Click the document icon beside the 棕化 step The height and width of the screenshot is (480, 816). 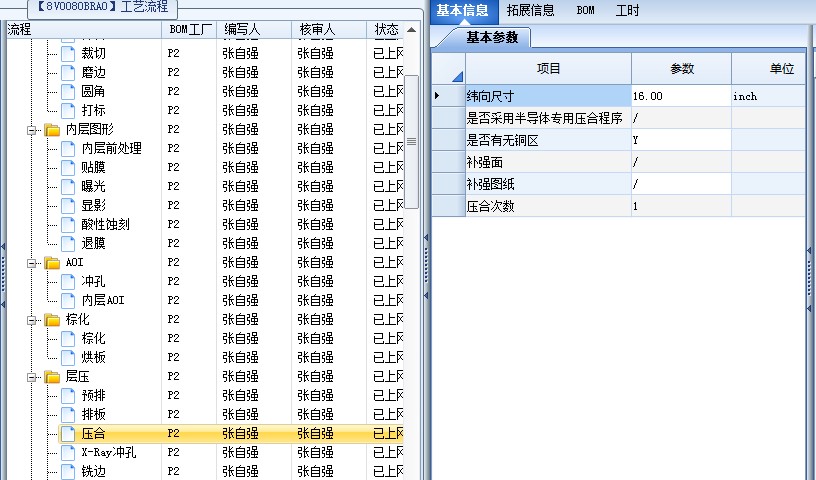point(68,338)
